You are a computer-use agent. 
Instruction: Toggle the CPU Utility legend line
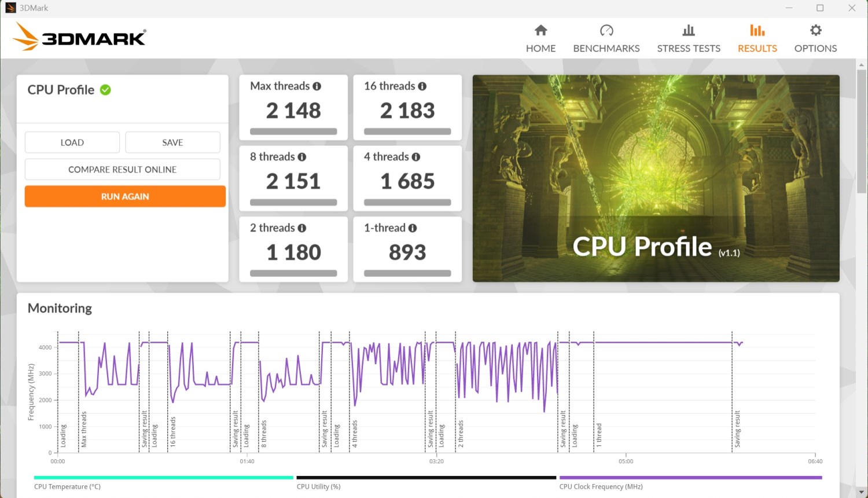pos(426,478)
